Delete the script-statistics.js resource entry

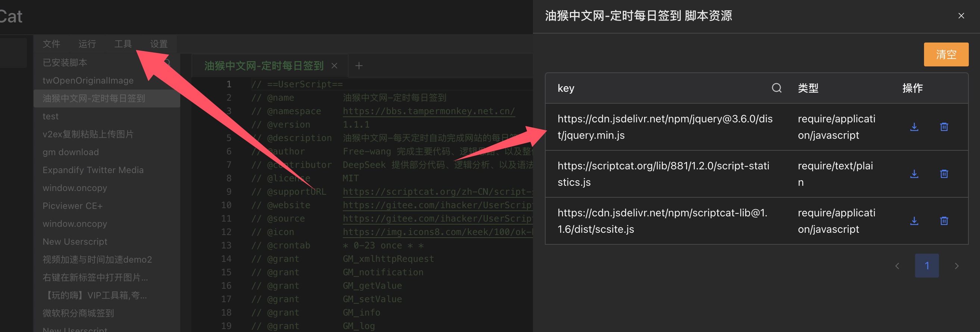pyautogui.click(x=944, y=174)
